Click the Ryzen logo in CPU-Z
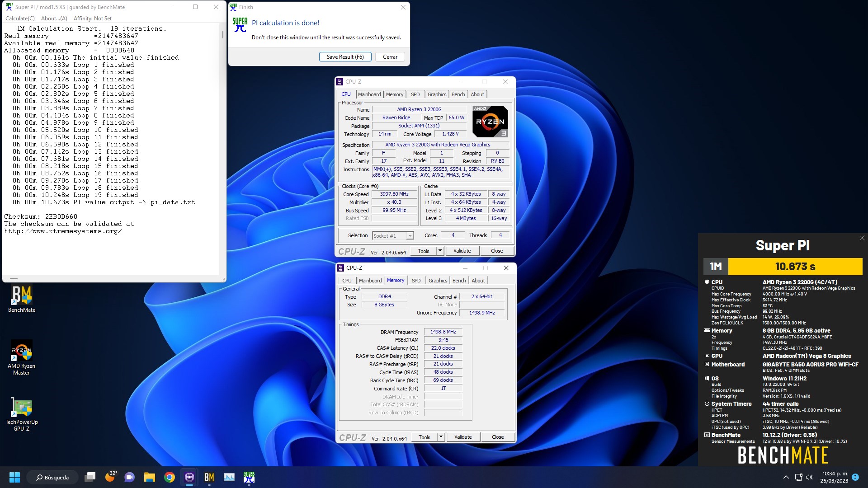 point(490,122)
